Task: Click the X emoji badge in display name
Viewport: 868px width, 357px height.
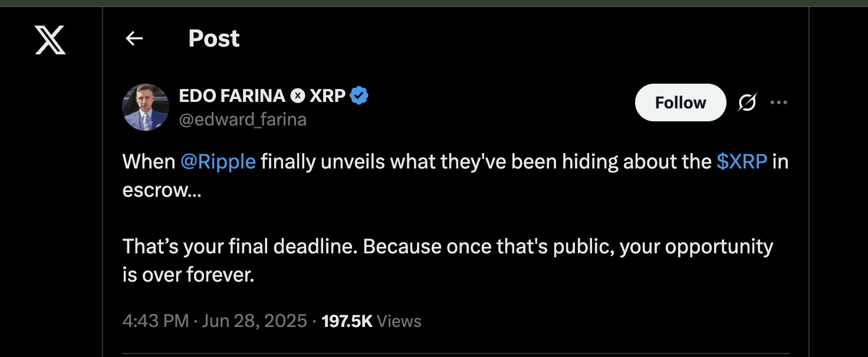Action: click(x=298, y=95)
